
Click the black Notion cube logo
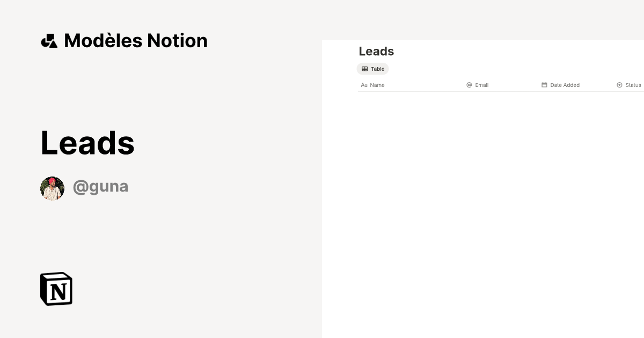click(56, 289)
